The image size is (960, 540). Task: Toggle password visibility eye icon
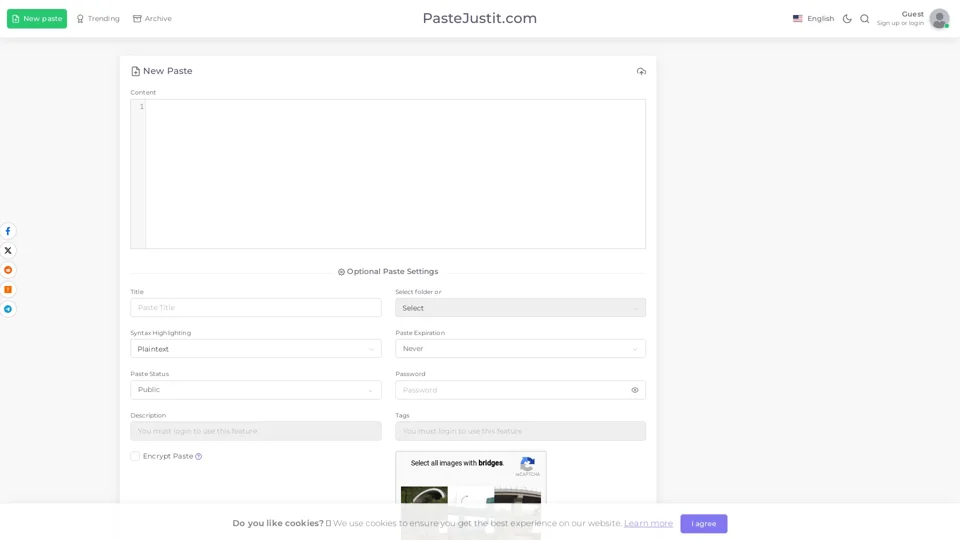tap(635, 390)
